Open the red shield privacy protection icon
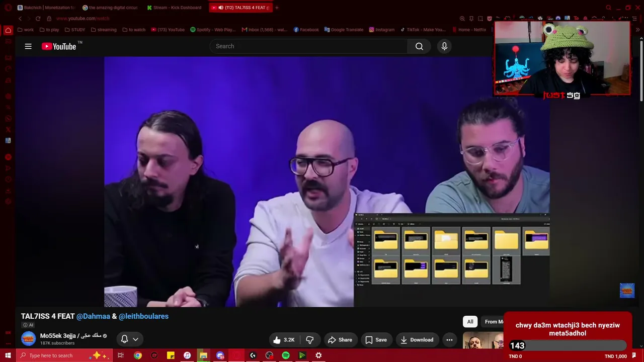Image resolution: width=644 pixels, height=362 pixels. [x=489, y=19]
